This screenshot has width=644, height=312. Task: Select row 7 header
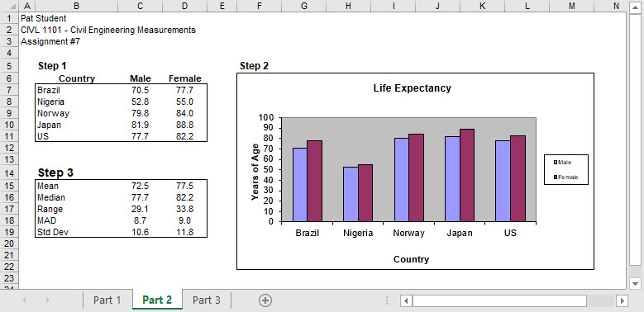pyautogui.click(x=10, y=90)
